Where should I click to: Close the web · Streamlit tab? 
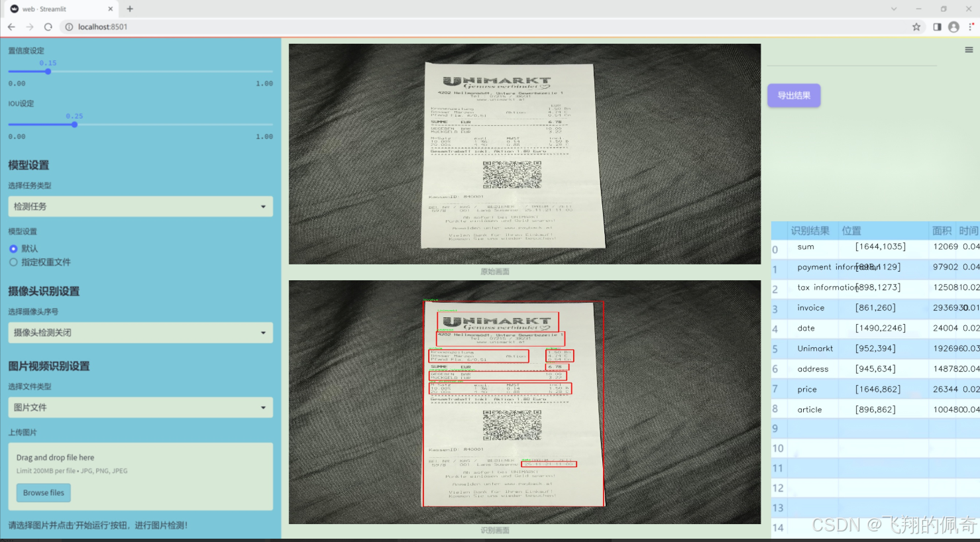pos(111,9)
